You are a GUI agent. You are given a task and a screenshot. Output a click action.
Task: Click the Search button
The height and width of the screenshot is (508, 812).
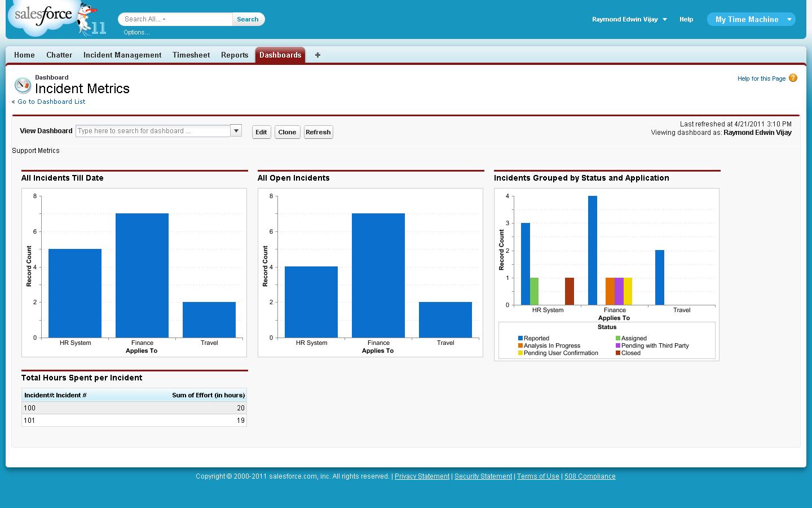248,19
